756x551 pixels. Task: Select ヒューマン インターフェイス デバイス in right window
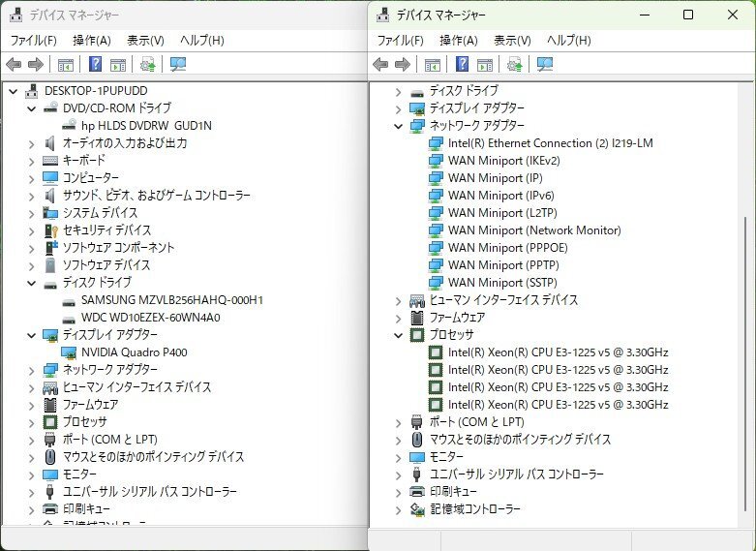tap(504, 300)
